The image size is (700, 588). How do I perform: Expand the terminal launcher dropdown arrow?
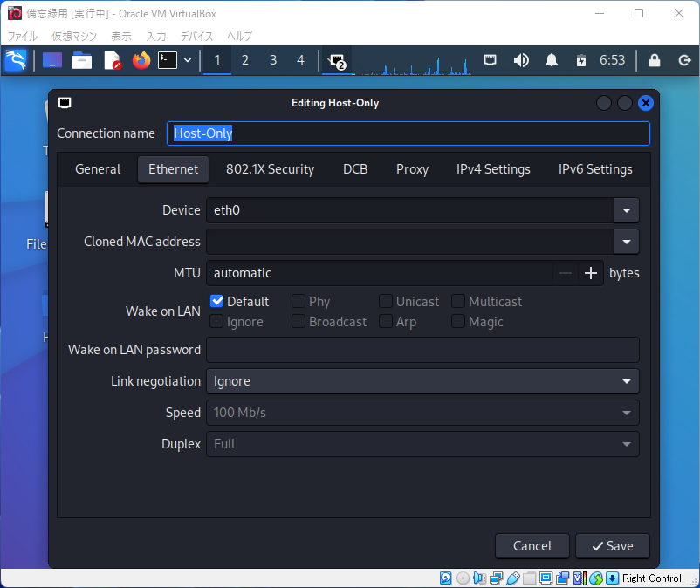point(188,60)
